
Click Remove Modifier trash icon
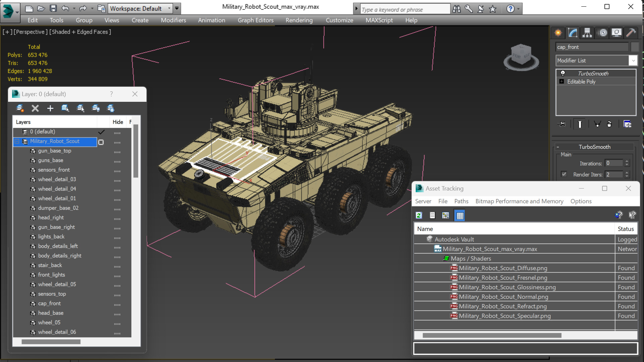pyautogui.click(x=609, y=124)
